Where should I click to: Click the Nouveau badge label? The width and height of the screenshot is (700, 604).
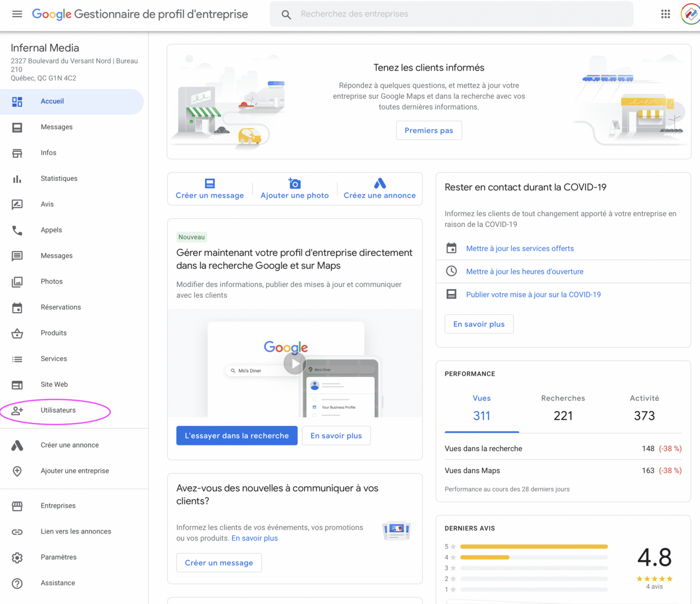click(x=191, y=237)
